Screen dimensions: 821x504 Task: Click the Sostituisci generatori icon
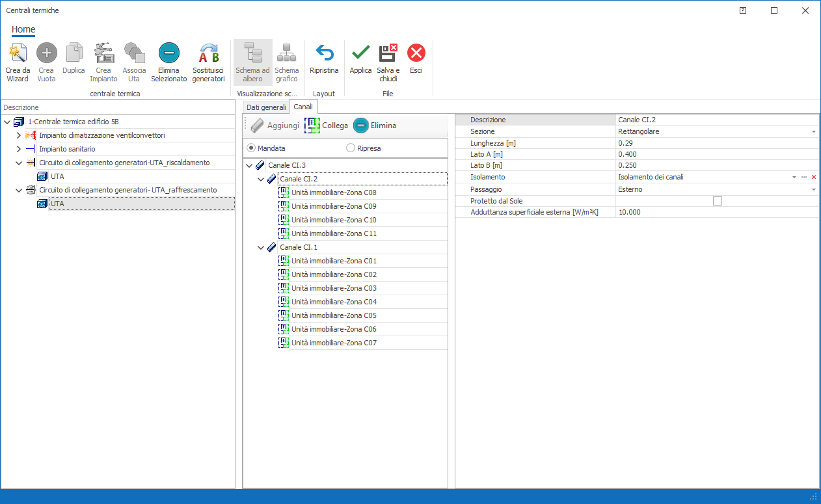(x=208, y=53)
